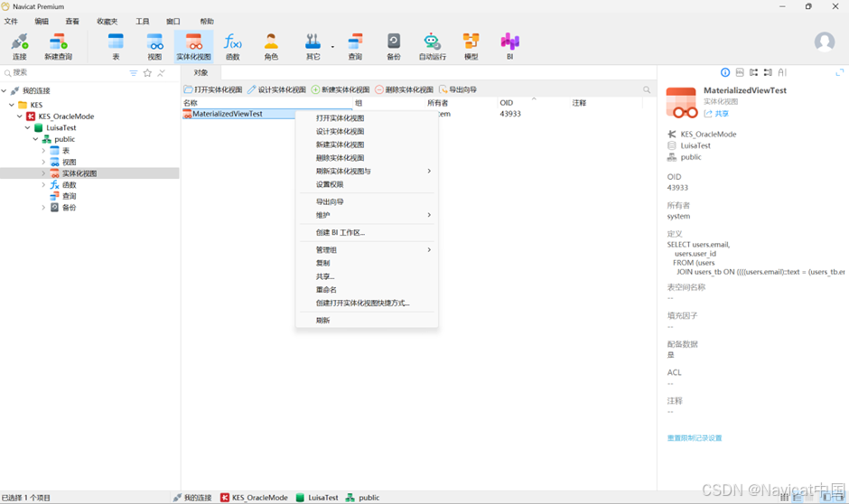Click the expand icon at right panel corner
The height and width of the screenshot is (504, 849).
point(840,72)
